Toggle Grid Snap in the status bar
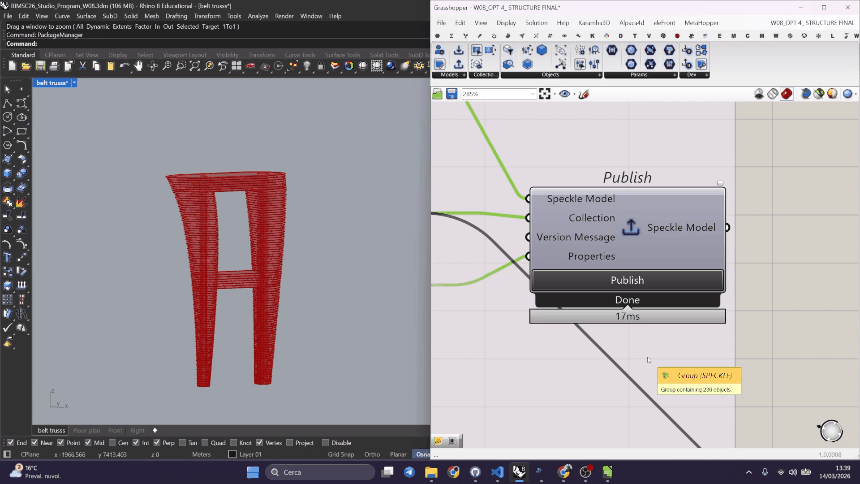The height and width of the screenshot is (484, 860). tap(342, 454)
